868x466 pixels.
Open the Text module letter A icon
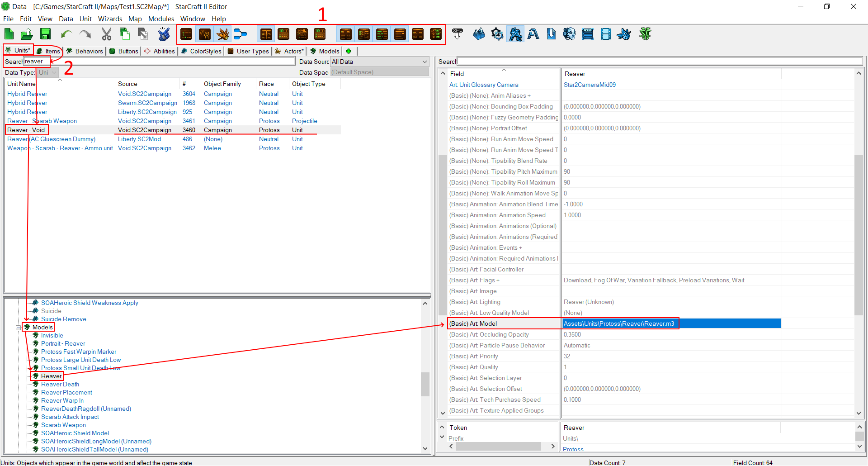pyautogui.click(x=533, y=34)
